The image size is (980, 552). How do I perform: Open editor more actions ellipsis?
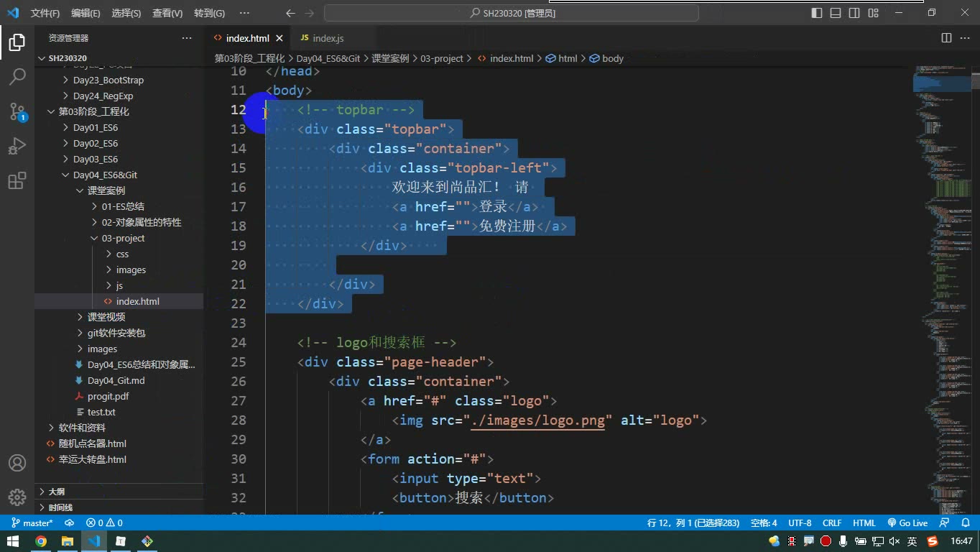[965, 38]
